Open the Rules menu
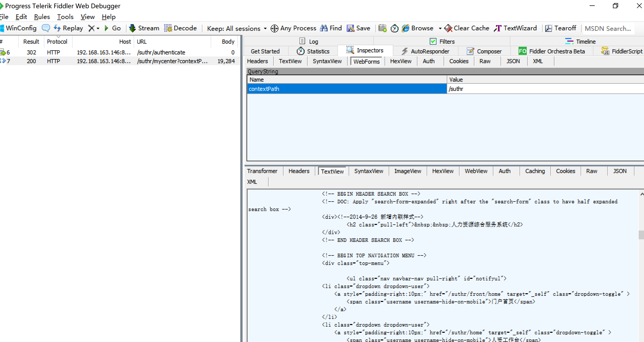Viewport: 644px width, 342px height. tap(42, 17)
